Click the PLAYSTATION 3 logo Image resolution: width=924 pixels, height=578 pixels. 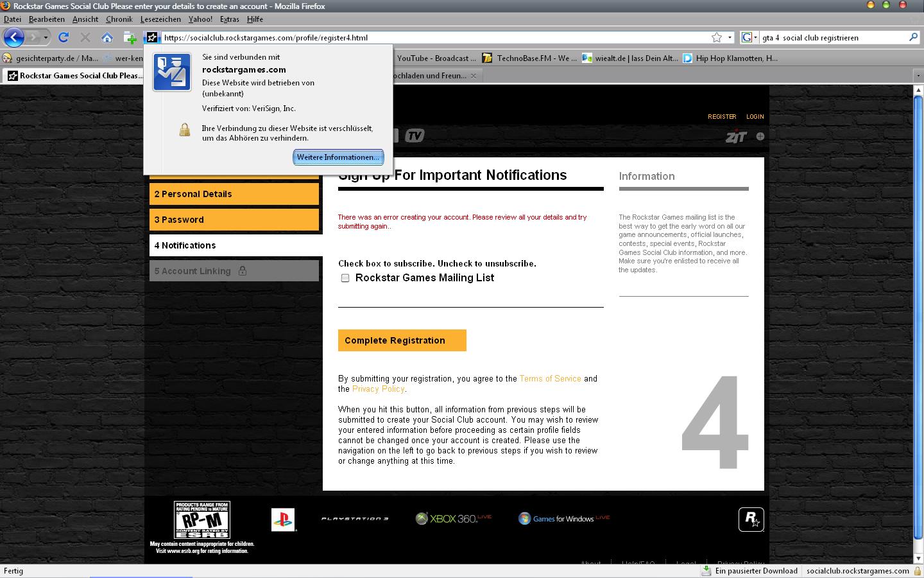click(355, 519)
